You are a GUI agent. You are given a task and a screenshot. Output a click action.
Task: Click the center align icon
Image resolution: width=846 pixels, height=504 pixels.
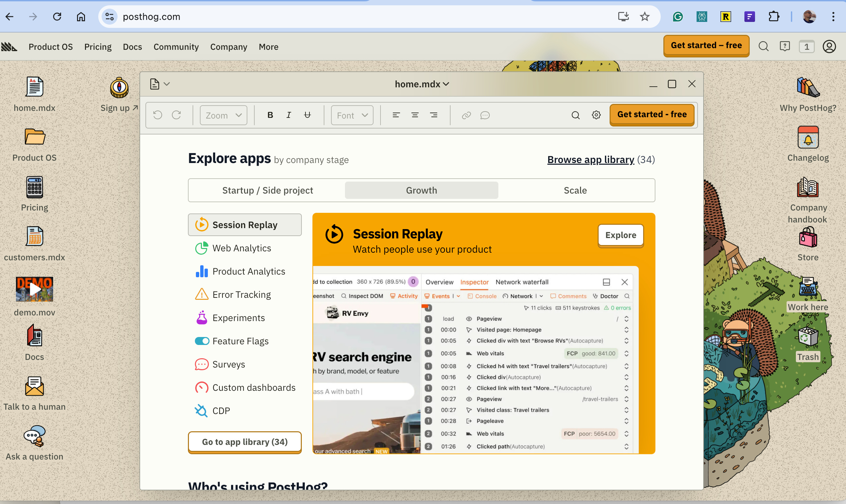pyautogui.click(x=415, y=115)
